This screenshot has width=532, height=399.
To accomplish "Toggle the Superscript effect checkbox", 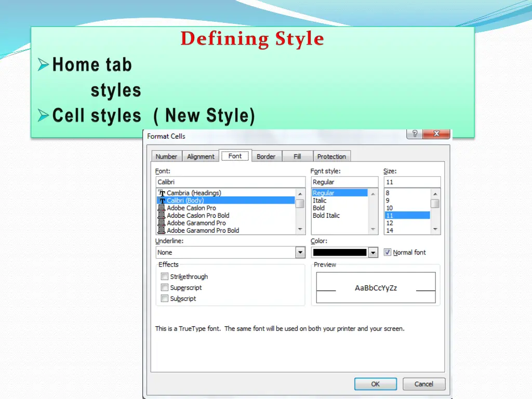I will (x=165, y=288).
